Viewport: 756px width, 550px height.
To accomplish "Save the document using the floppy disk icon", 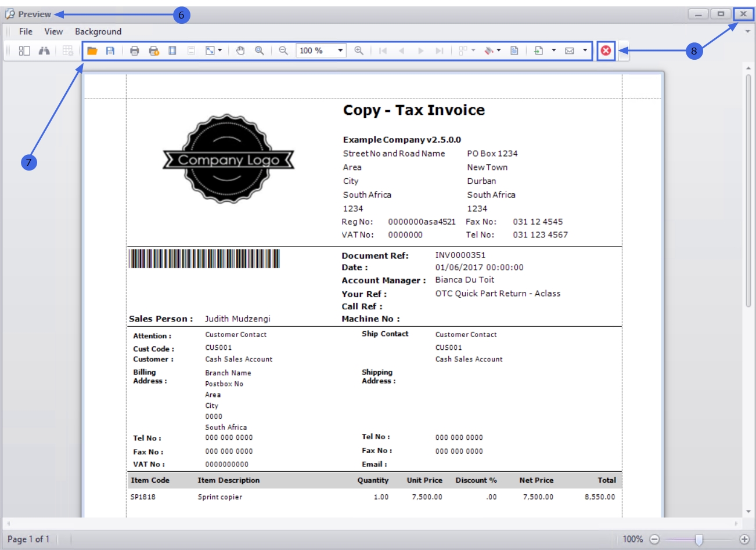I will 110,51.
